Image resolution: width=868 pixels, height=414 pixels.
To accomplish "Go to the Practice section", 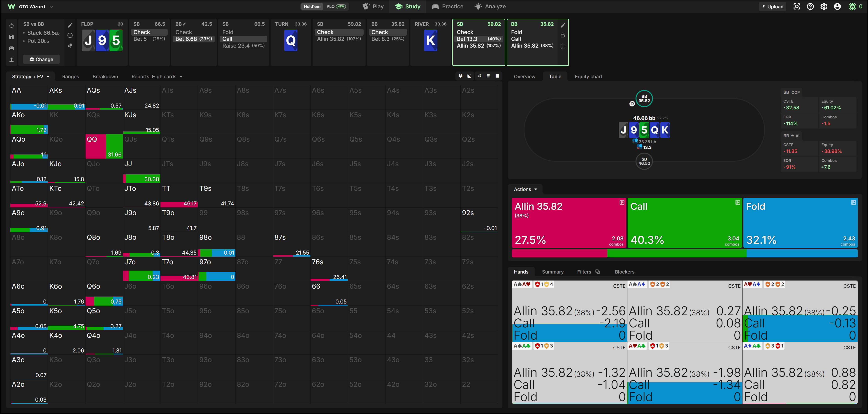I will coord(448,6).
